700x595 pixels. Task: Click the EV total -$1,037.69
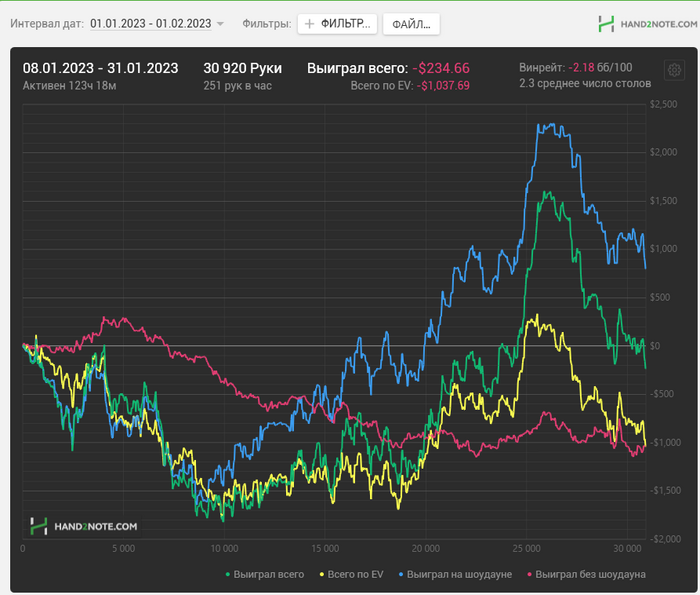(x=443, y=86)
